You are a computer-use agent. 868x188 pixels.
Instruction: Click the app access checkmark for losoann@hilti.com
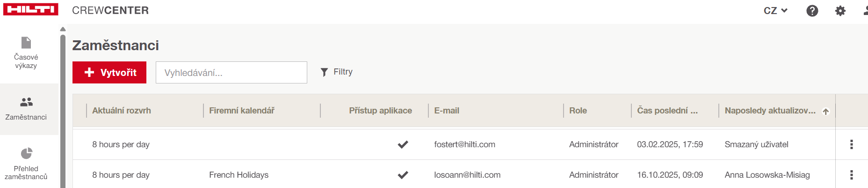(403, 175)
